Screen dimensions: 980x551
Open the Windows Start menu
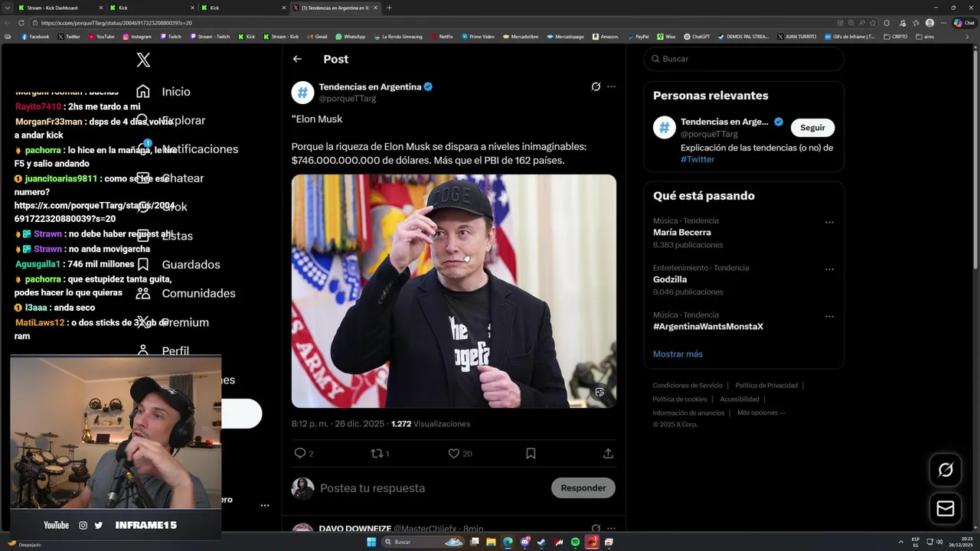371,542
